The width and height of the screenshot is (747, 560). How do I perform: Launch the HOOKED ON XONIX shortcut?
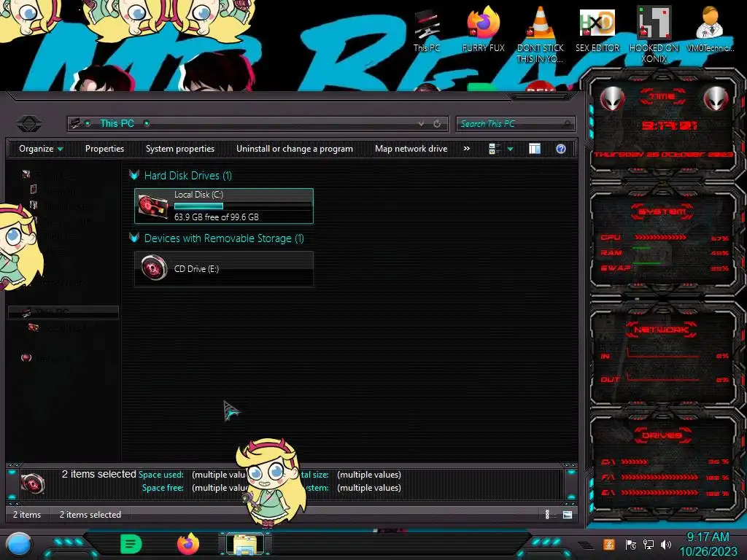[654, 34]
